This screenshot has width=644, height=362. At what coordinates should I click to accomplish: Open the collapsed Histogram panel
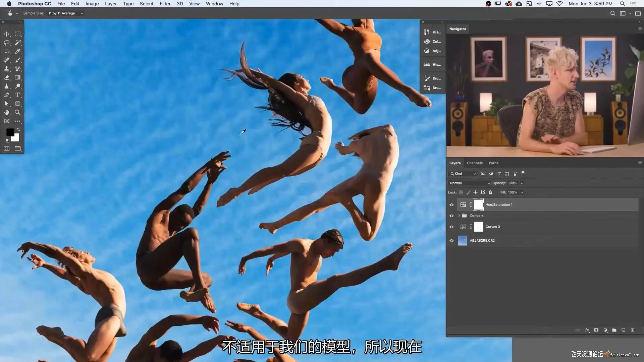click(432, 65)
